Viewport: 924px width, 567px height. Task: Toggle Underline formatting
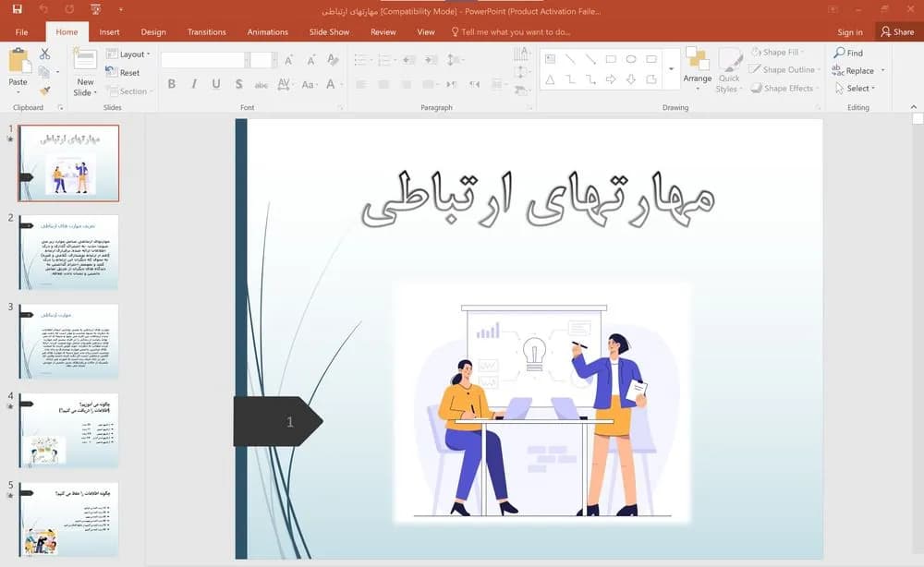[216, 84]
